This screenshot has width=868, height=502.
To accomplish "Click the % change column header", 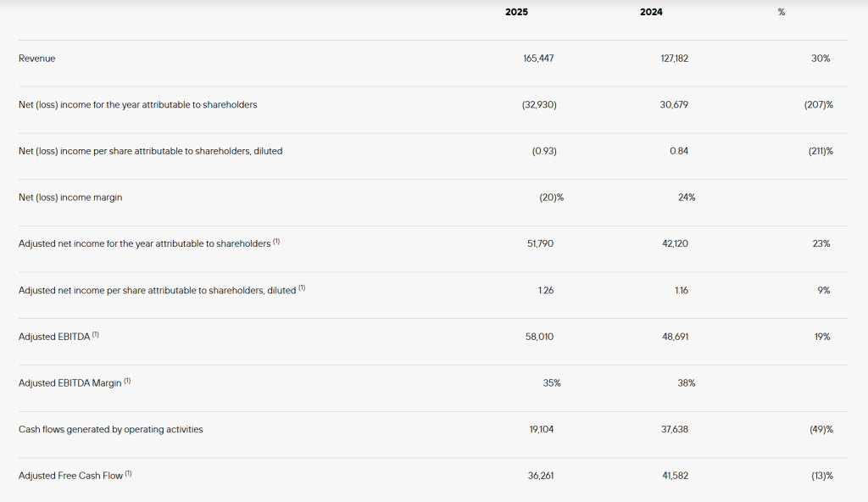I will 781,12.
